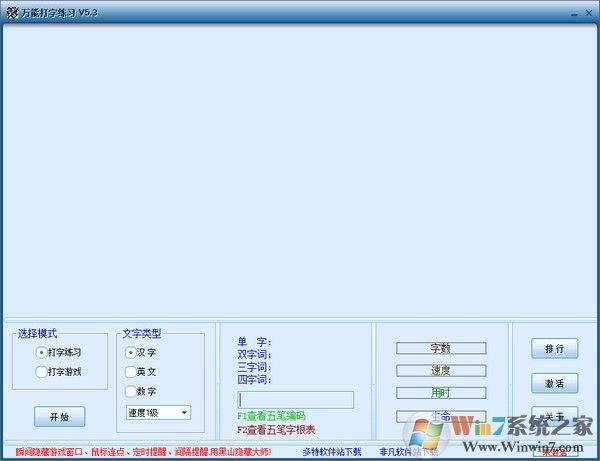Click the 激活 activate button

(554, 383)
